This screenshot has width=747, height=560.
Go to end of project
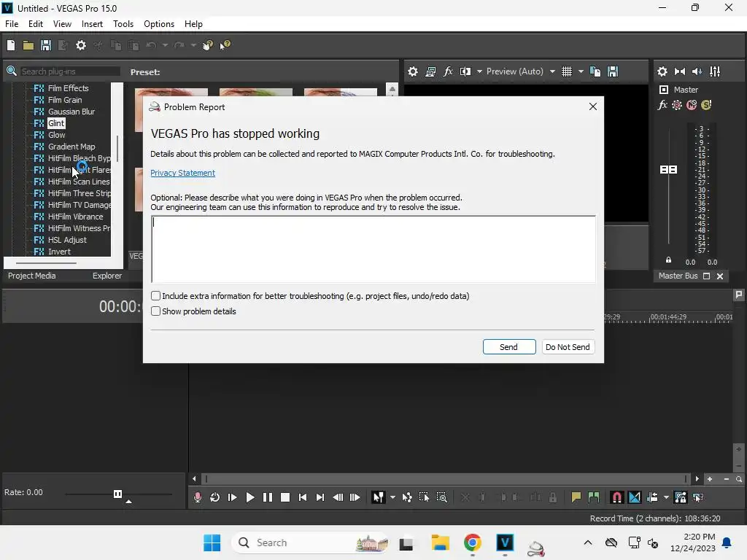(320, 497)
